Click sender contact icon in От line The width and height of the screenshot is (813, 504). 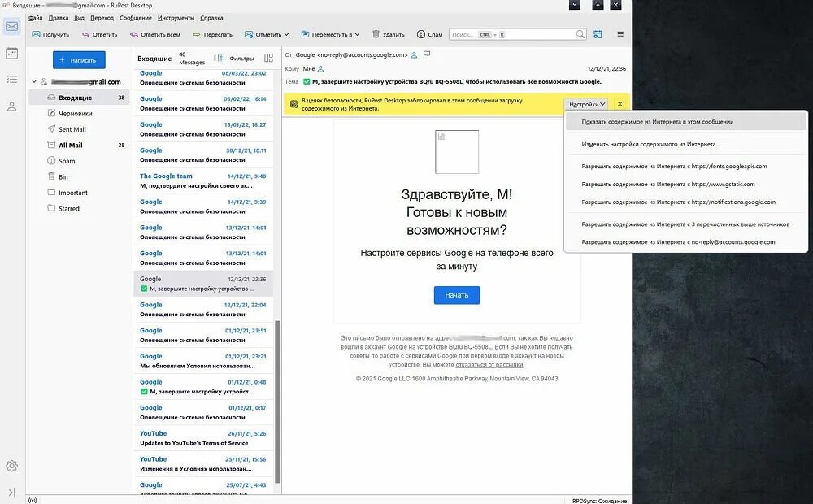[415, 55]
